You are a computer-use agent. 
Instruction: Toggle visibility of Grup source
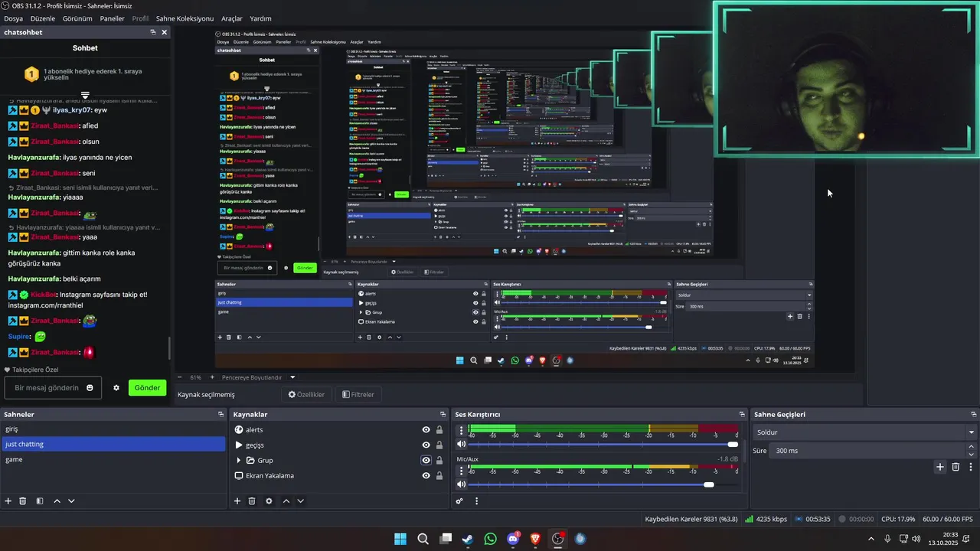coord(426,461)
